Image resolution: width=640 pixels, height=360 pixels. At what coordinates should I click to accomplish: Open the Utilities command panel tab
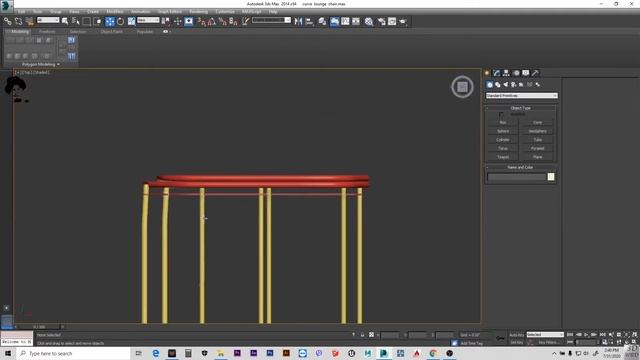[536, 73]
